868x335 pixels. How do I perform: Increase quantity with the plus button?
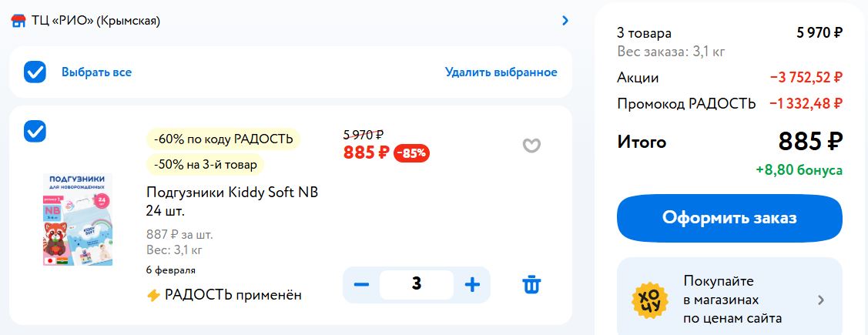click(x=472, y=284)
